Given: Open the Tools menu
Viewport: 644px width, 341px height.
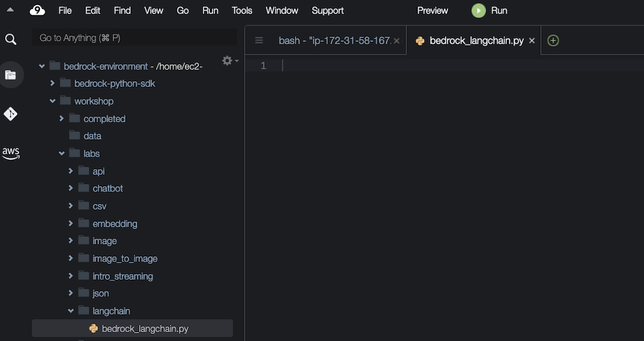Looking at the screenshot, I should 242,10.
